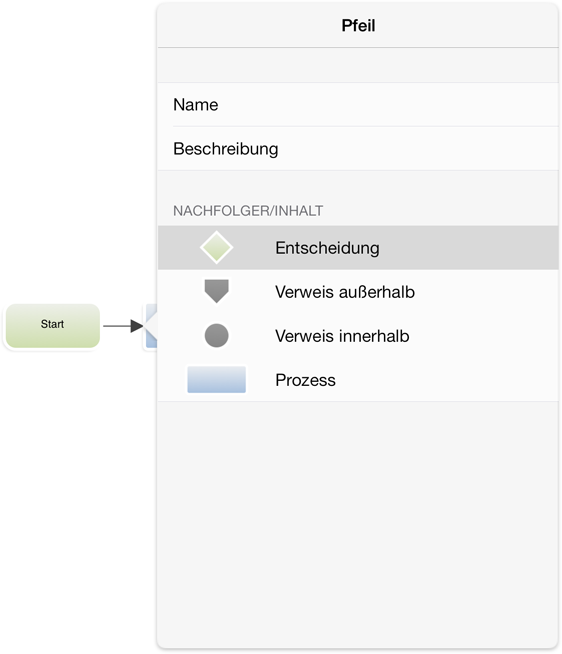Click into the Beschreibung field
The image size is (562, 654).
point(358,148)
